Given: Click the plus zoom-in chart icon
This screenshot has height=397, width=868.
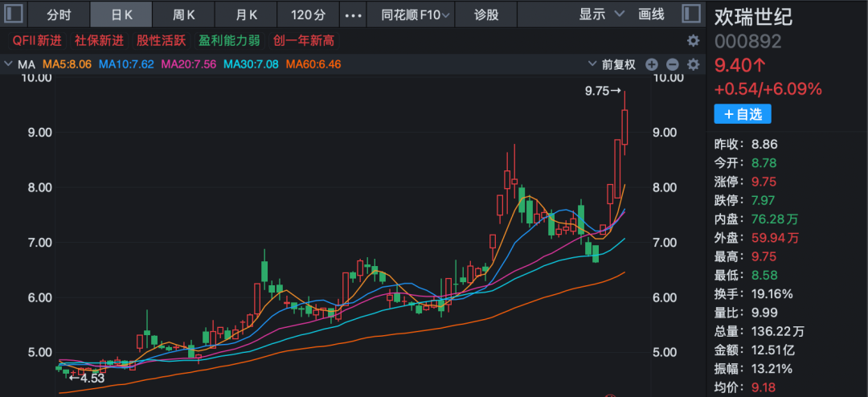Looking at the screenshot, I should (x=652, y=64).
